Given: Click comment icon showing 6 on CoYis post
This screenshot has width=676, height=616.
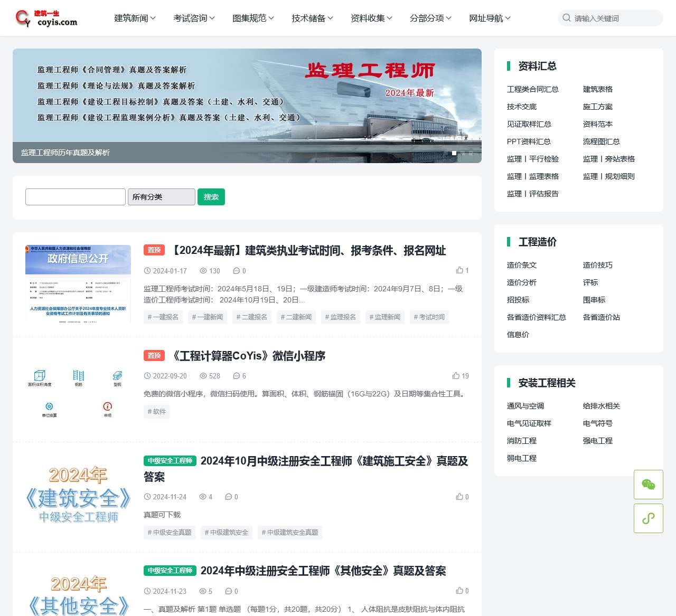Looking at the screenshot, I should click(x=236, y=376).
